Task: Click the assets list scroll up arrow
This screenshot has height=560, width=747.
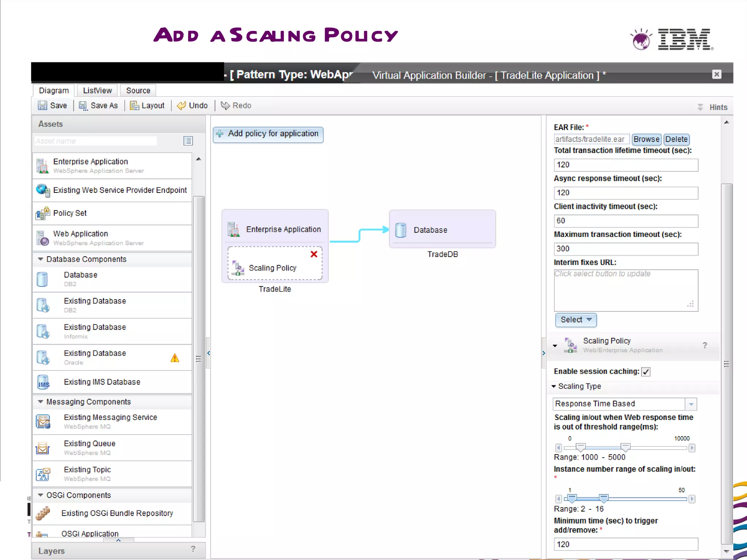Action: 198,159
